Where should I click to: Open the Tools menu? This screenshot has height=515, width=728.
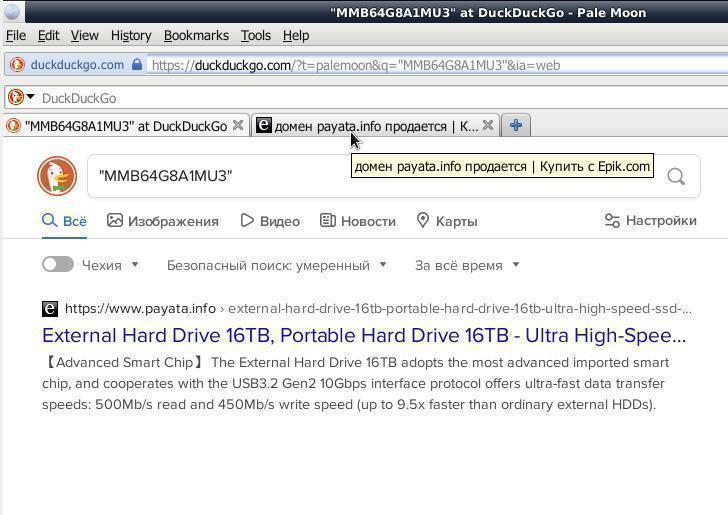click(x=255, y=36)
